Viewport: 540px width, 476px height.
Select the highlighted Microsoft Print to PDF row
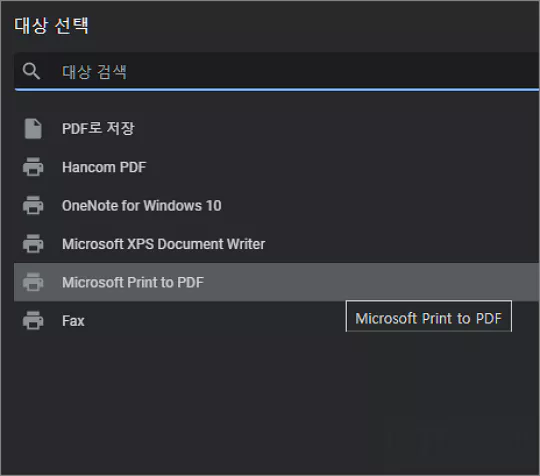click(277, 282)
